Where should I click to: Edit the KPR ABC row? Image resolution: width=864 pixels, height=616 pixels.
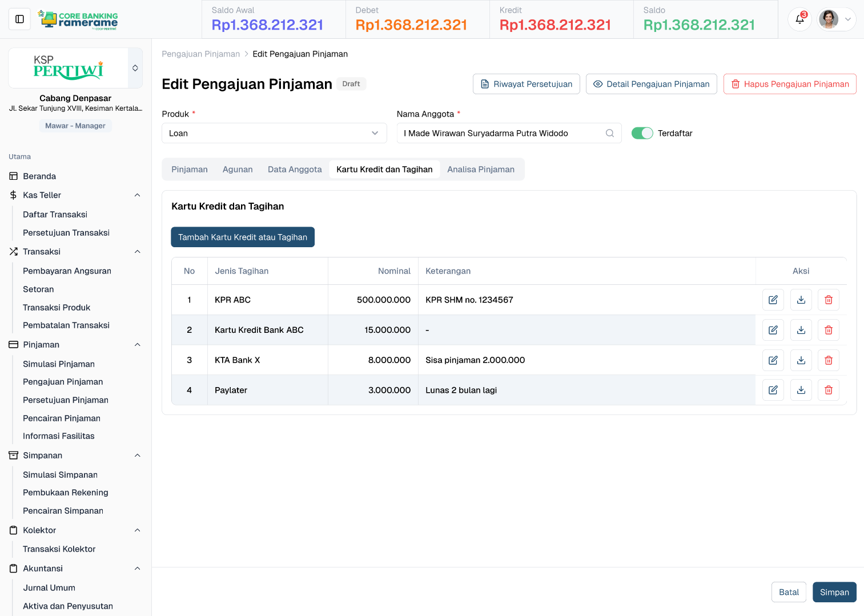coord(773,300)
